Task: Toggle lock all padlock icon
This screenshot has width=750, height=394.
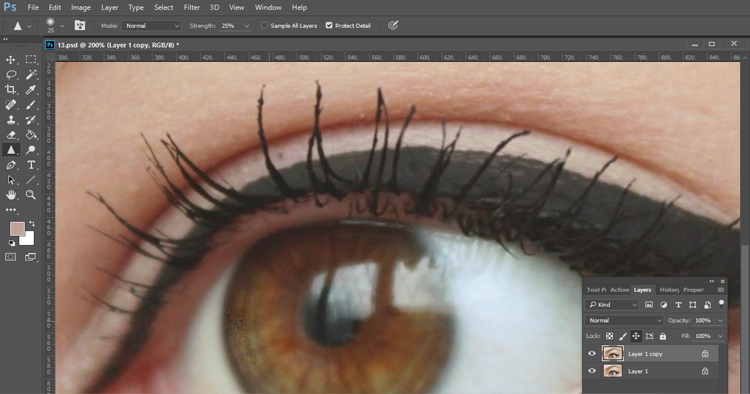Action: [662, 336]
